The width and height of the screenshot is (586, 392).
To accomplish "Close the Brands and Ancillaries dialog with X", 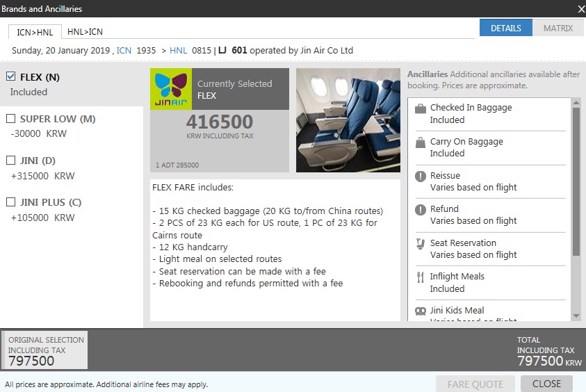I will coord(581,9).
